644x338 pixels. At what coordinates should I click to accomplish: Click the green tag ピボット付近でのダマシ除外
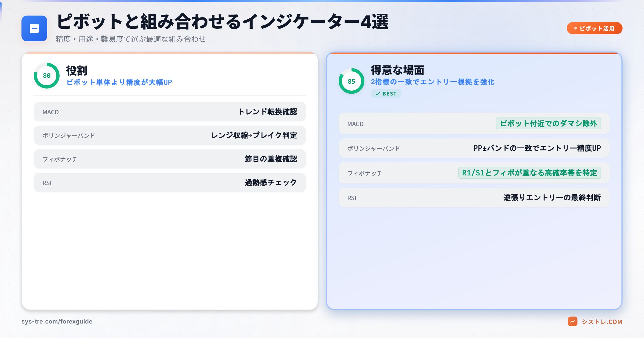(548, 123)
